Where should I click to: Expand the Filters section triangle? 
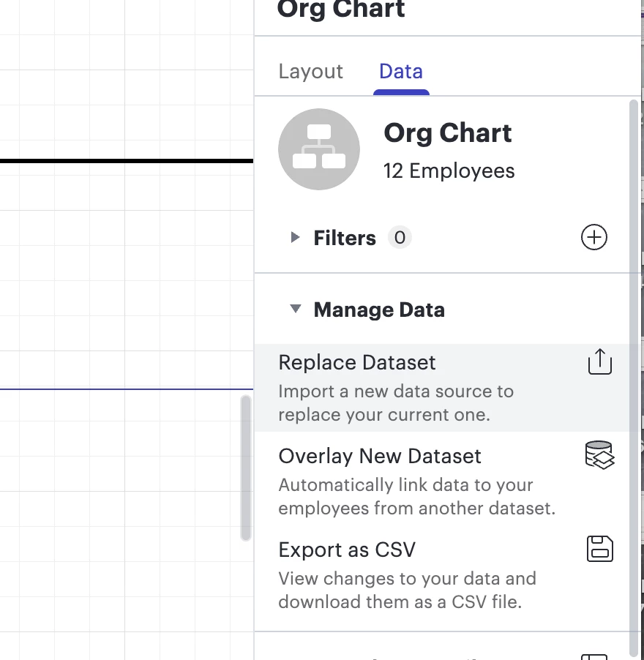[x=295, y=237]
